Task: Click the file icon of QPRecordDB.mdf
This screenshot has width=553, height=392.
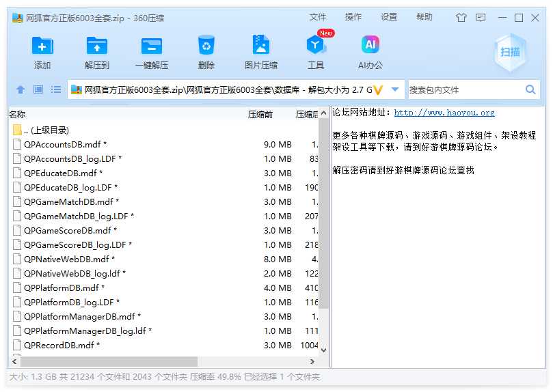Action: 16,345
